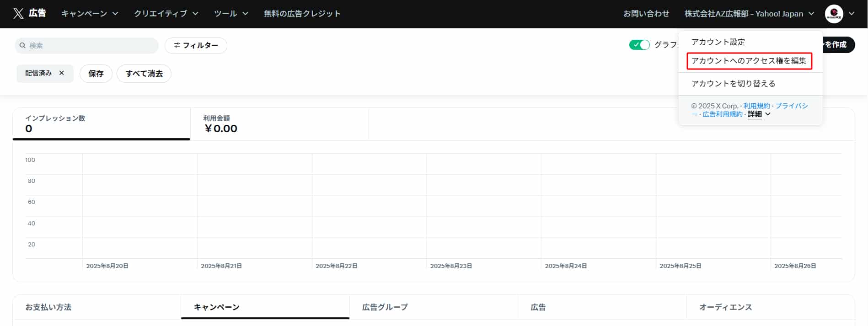This screenshot has height=326, width=868.
Task: Switch to the オーディエンス tab
Action: click(x=725, y=307)
